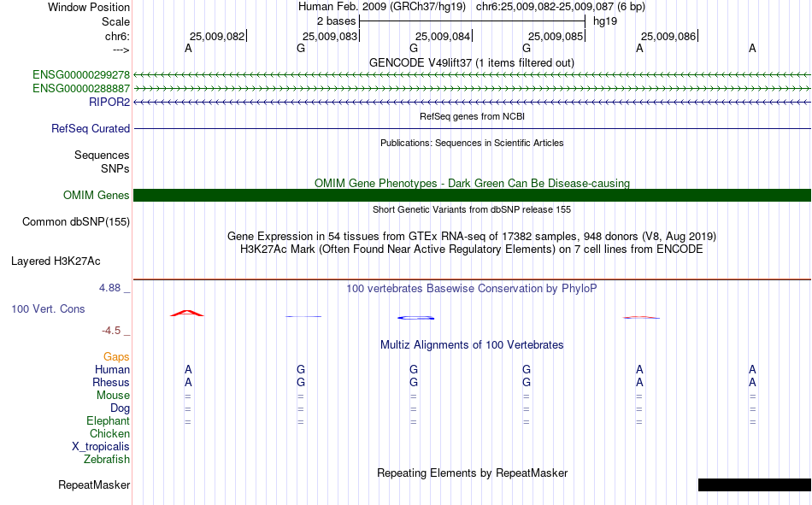Click the RefSeq Curated track label
Image resolution: width=812 pixels, height=505 pixels.
[90, 128]
